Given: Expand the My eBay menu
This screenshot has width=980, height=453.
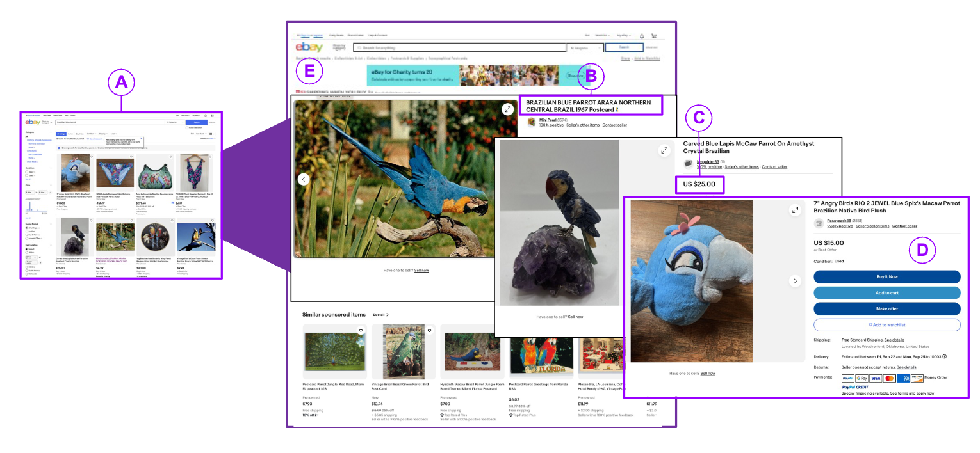Looking at the screenshot, I should tap(623, 36).
